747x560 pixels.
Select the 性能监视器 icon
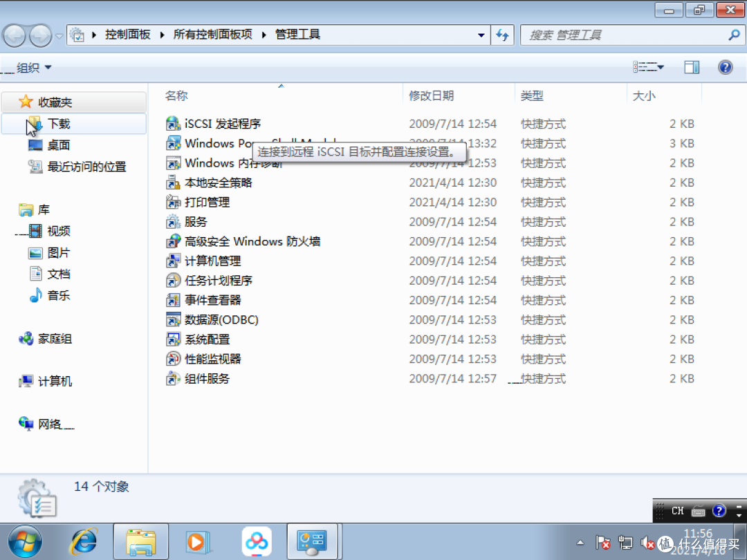pos(173,359)
